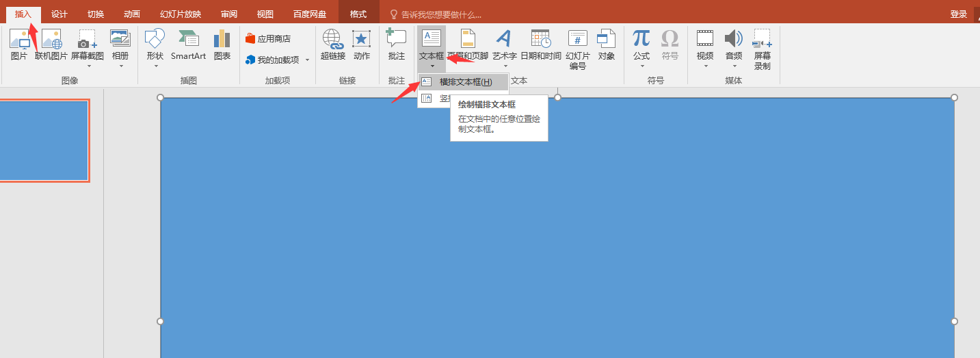The width and height of the screenshot is (980, 358).
Task: Insert 日期和时间 date and time
Action: pos(541,45)
